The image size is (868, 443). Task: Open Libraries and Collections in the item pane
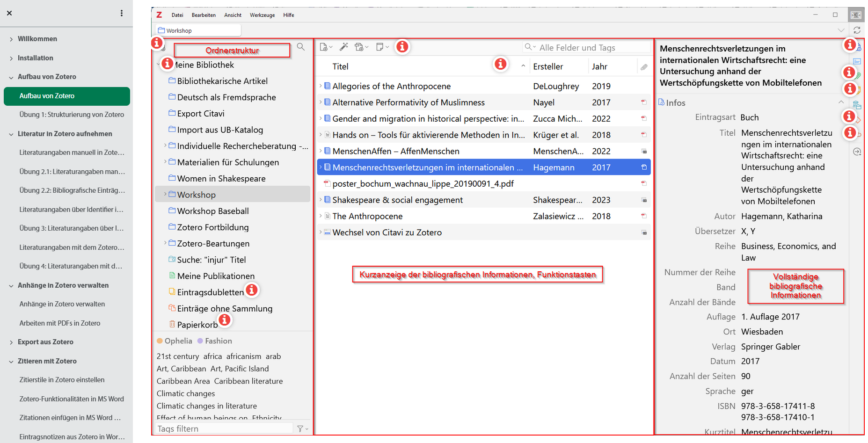tap(857, 105)
